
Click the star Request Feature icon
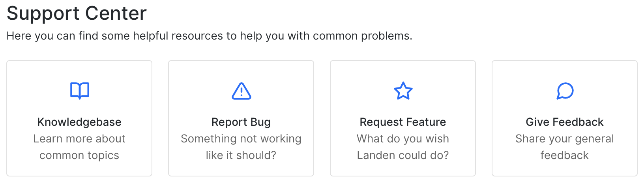403,91
